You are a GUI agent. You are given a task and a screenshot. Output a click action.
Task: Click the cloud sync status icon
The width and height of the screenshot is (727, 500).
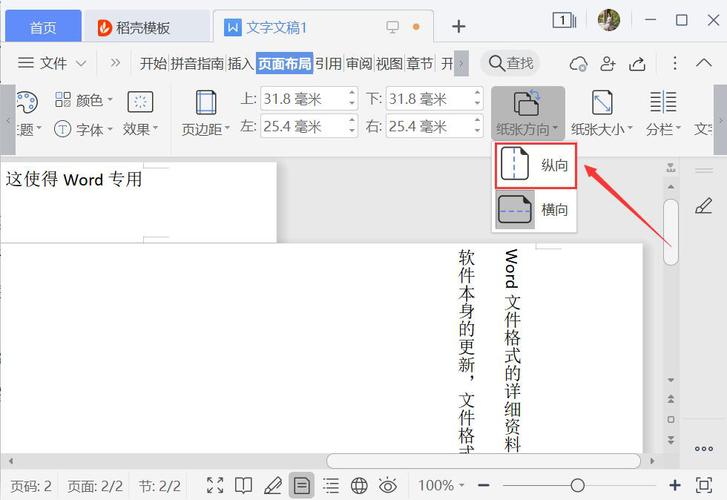pos(578,64)
